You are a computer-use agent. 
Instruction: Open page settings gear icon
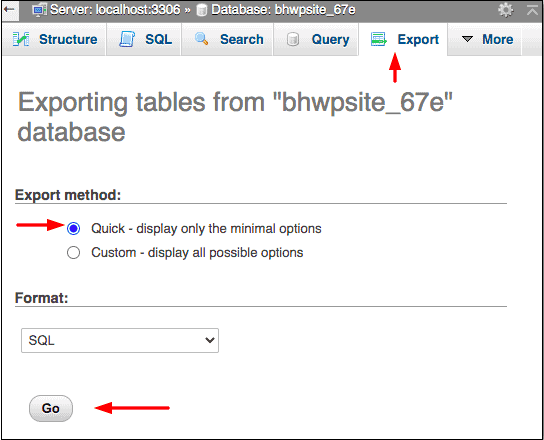pyautogui.click(x=505, y=10)
